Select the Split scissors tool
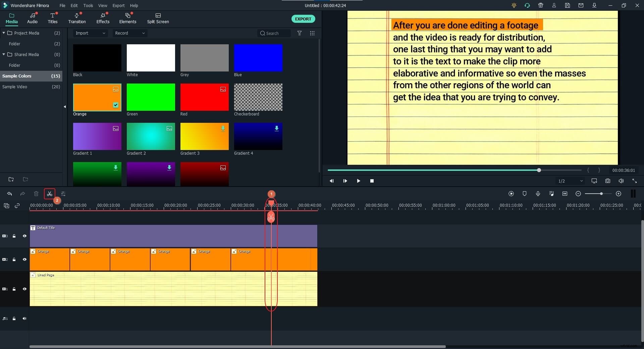The height and width of the screenshot is (349, 644). (x=49, y=194)
